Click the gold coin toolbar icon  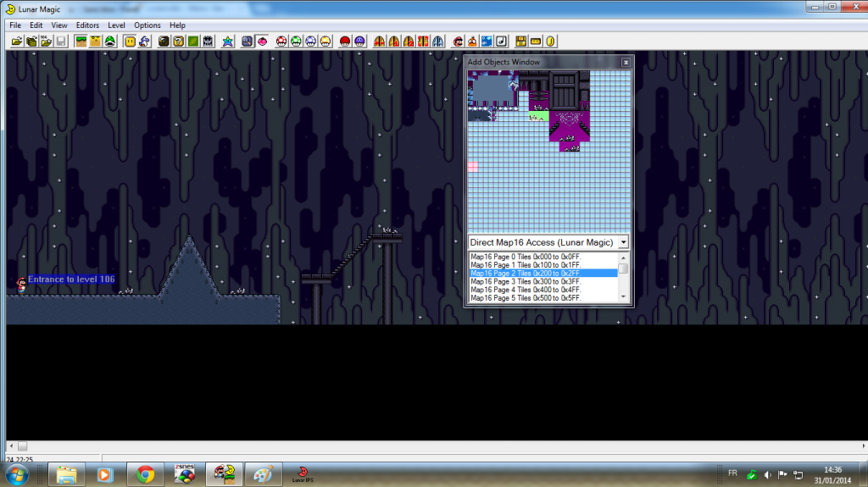tap(550, 42)
